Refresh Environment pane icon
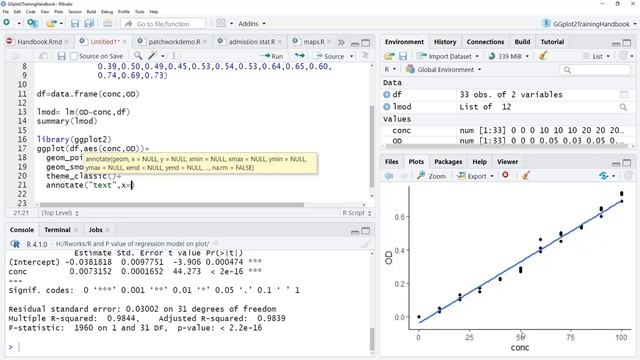 click(x=623, y=56)
